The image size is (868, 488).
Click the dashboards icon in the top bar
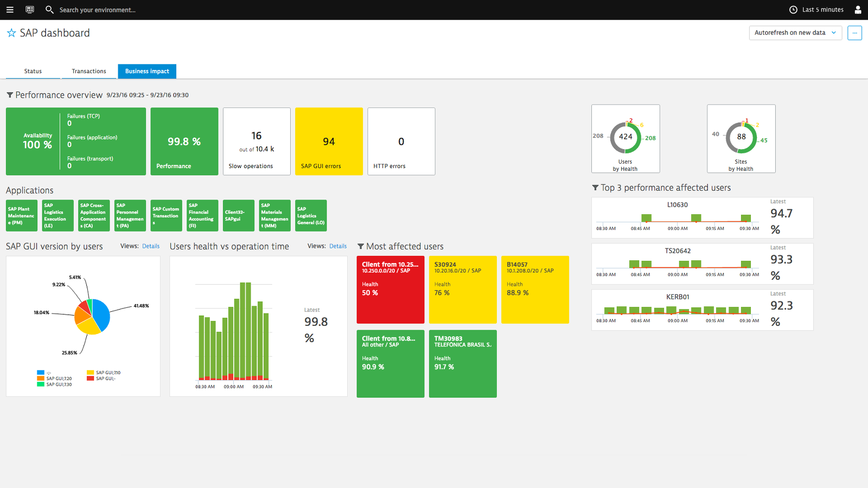30,9
